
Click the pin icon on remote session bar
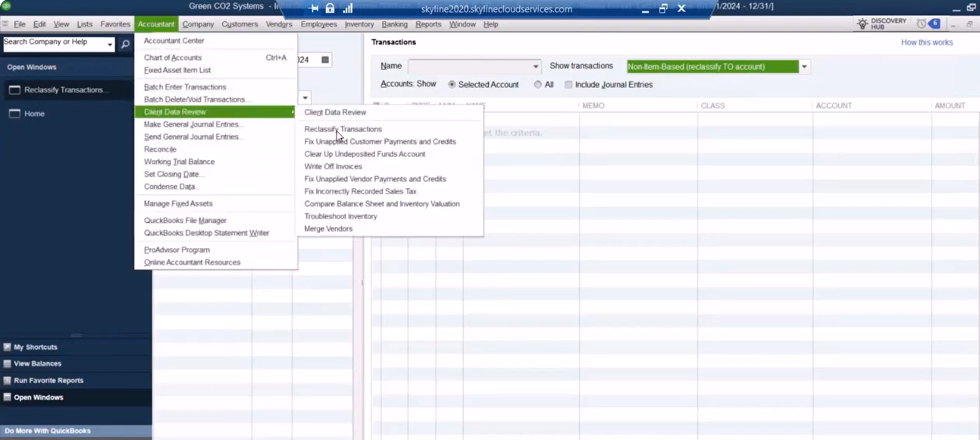pos(314,9)
